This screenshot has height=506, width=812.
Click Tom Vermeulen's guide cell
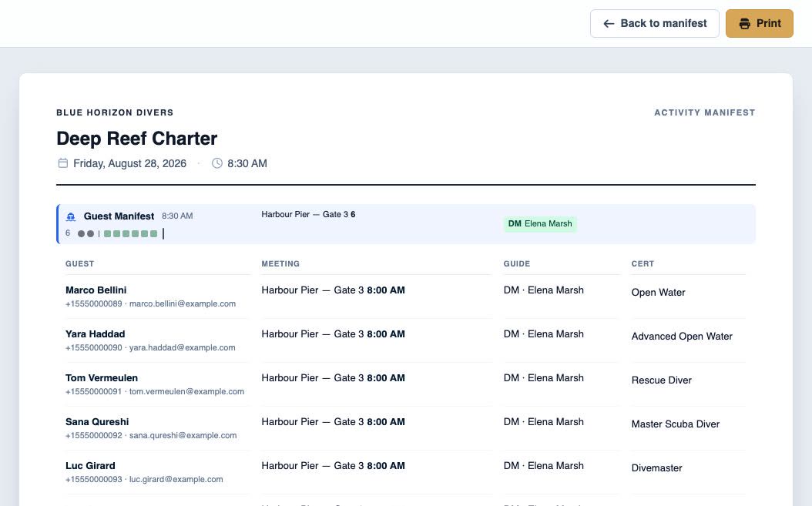[543, 378]
